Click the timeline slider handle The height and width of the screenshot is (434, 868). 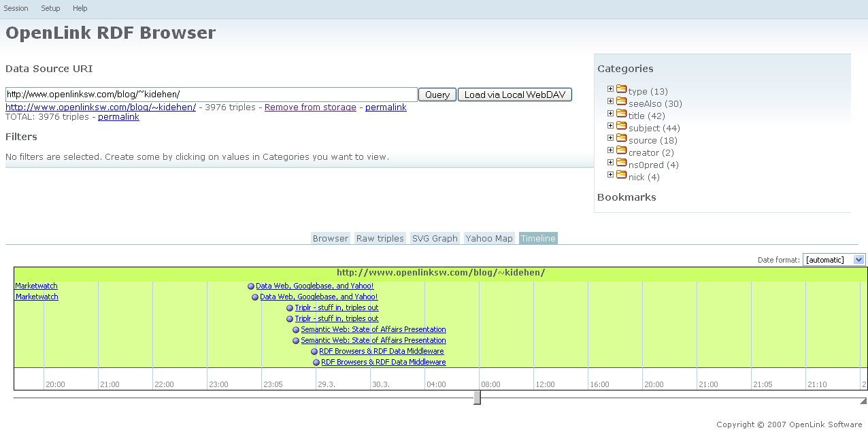click(x=477, y=398)
